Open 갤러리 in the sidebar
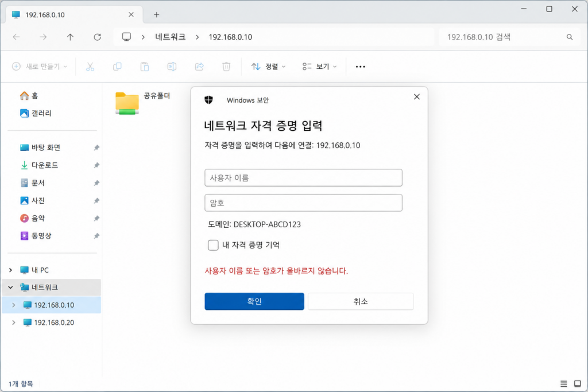This screenshot has height=392, width=588. (x=36, y=113)
